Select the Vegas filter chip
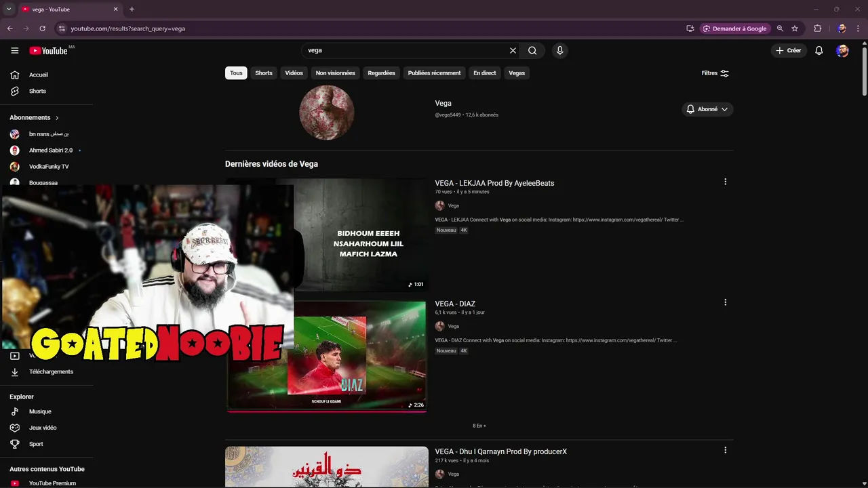This screenshot has height=488, width=868. tap(517, 73)
